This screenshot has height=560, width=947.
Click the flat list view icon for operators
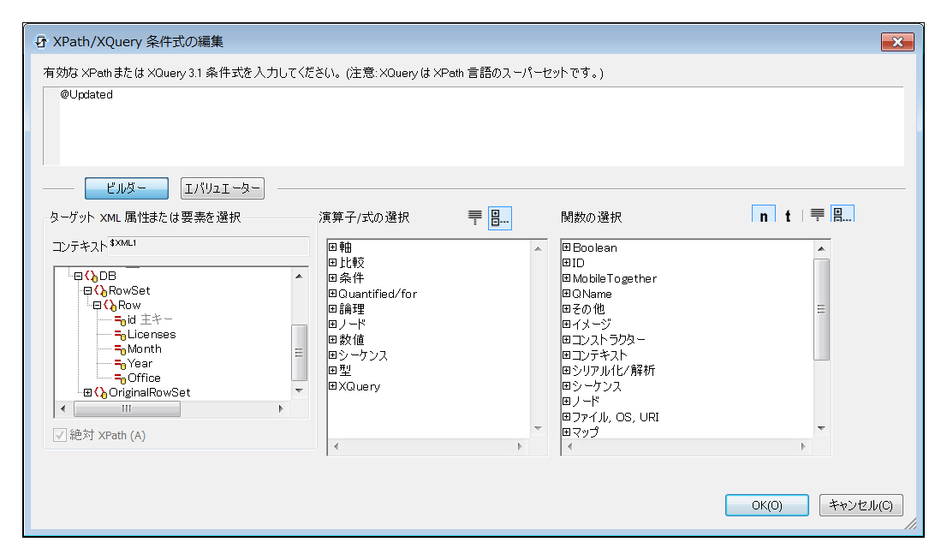[475, 217]
